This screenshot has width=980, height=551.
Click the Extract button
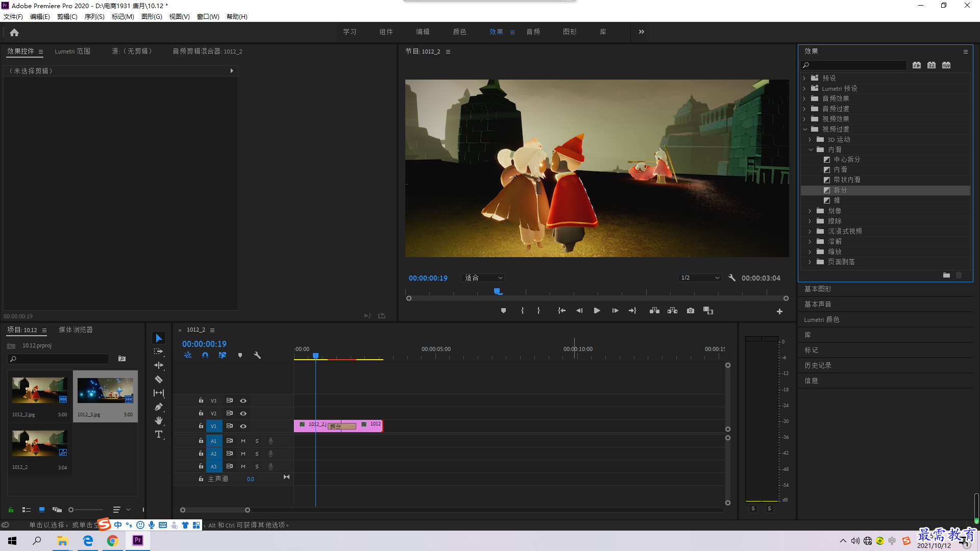click(672, 311)
